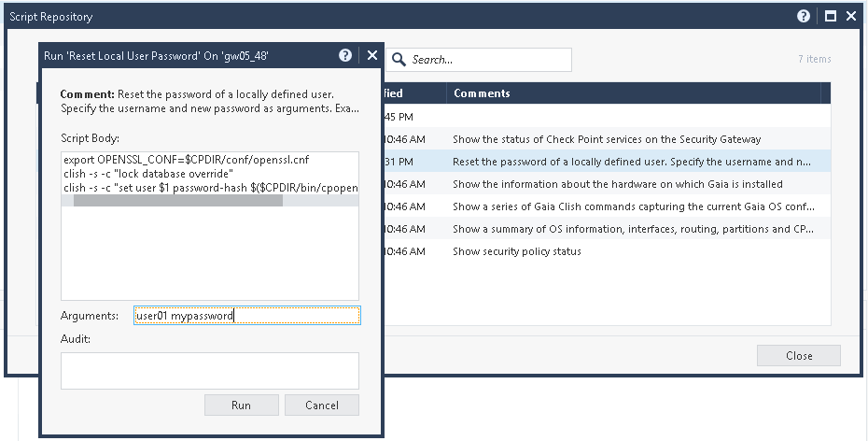This screenshot has width=868, height=441.
Task: Close the Script Repository window
Action: pyautogui.click(x=850, y=17)
